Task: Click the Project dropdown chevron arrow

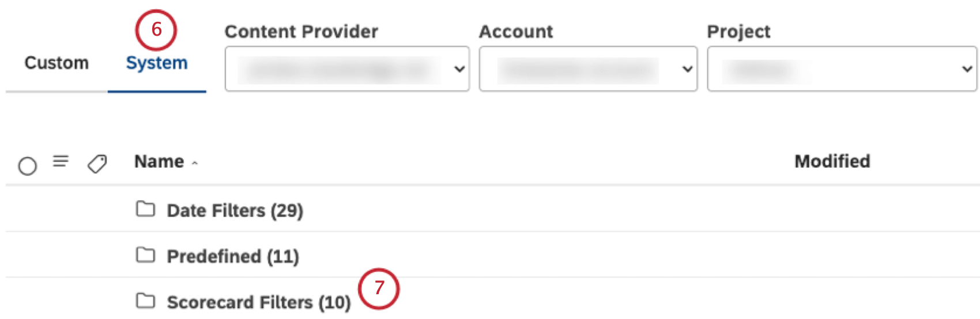Action: tap(967, 69)
